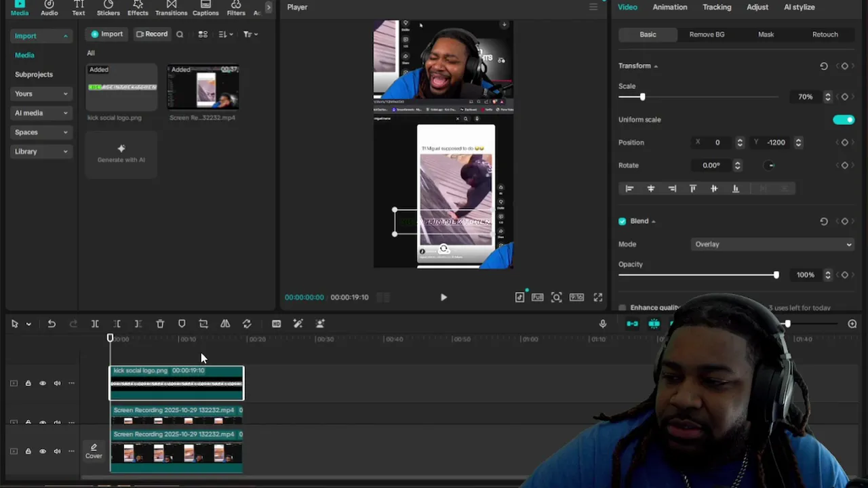Open the media filter dropdown
This screenshot has width=868, height=488.
pos(250,34)
